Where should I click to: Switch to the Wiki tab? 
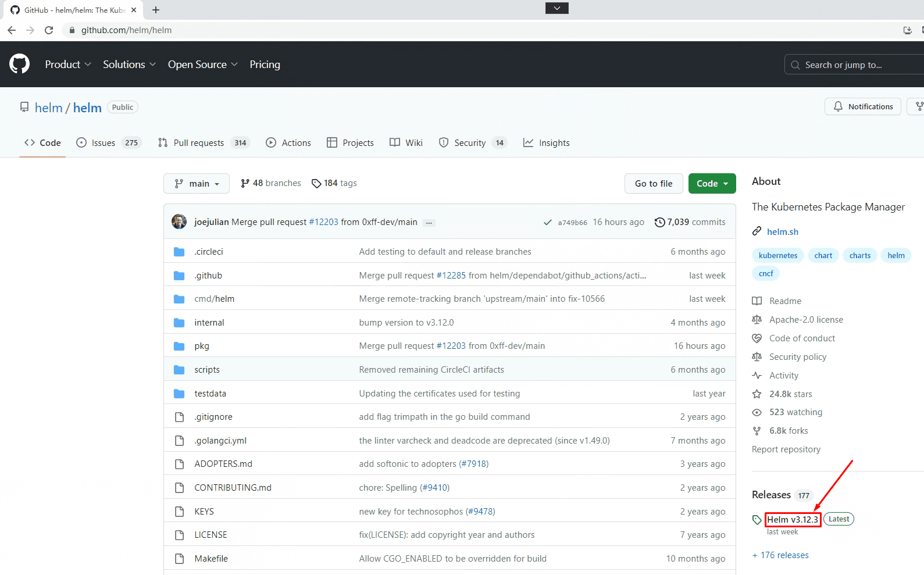pos(406,143)
